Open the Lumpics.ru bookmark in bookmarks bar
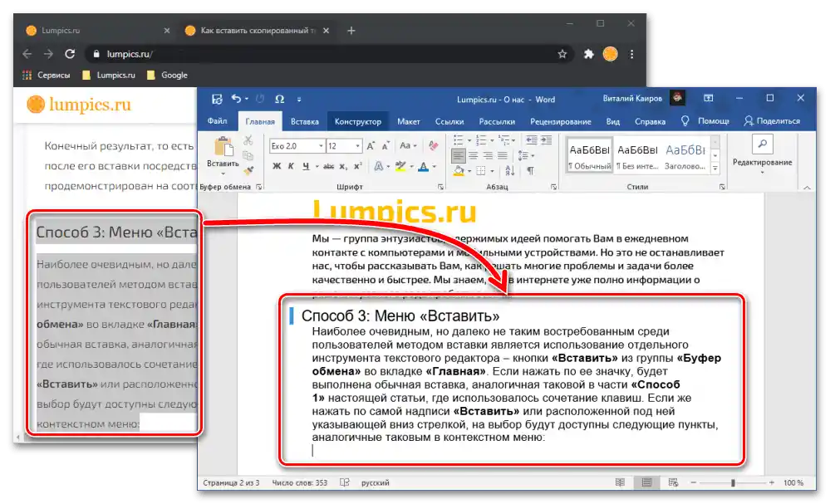 tap(109, 75)
